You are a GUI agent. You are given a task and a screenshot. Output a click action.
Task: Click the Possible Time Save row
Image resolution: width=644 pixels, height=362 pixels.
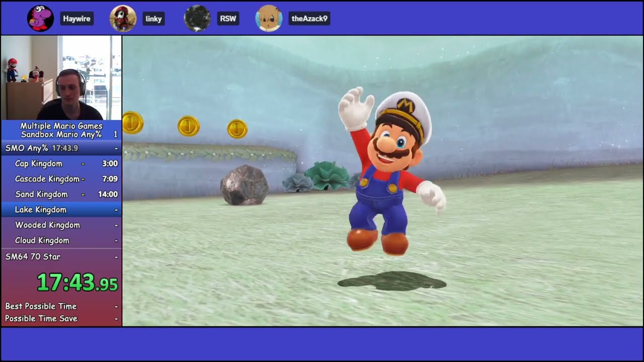click(x=61, y=318)
